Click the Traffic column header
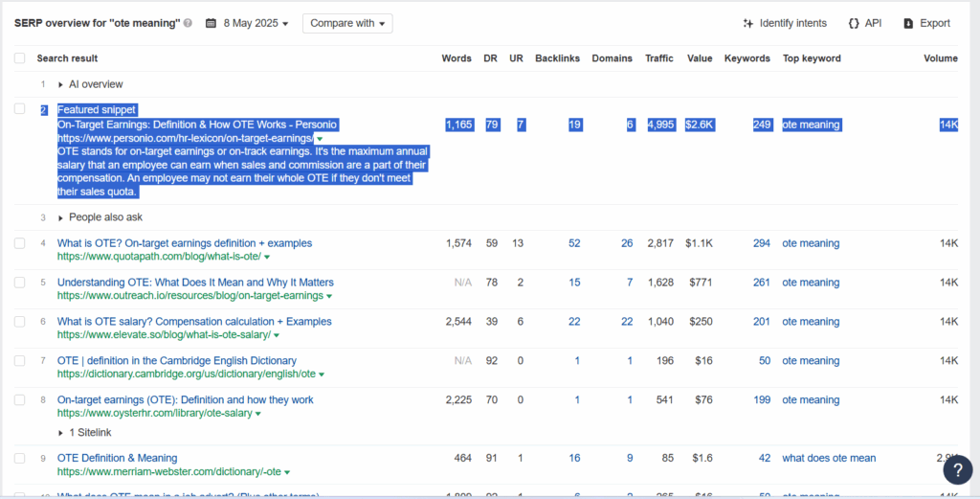Image resolution: width=980 pixels, height=499 pixels. click(659, 58)
